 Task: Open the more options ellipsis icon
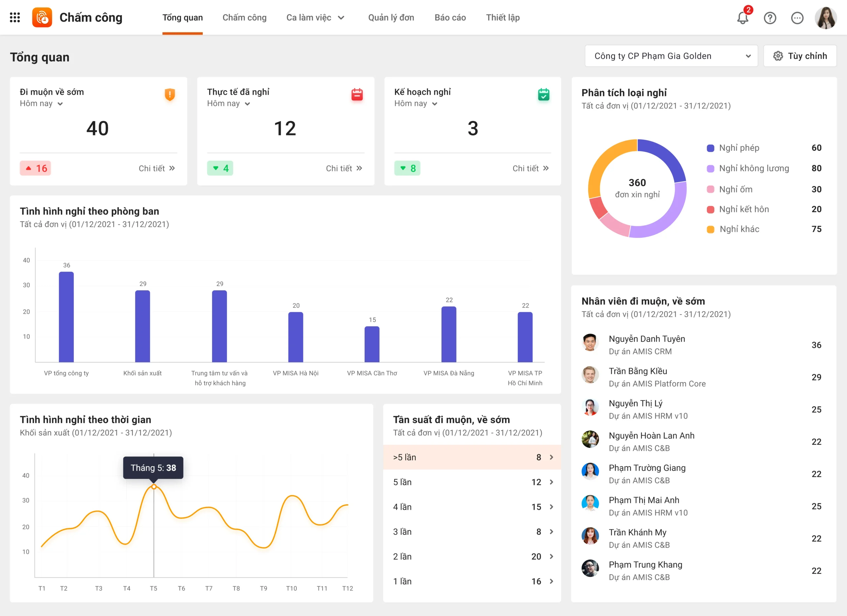click(797, 18)
